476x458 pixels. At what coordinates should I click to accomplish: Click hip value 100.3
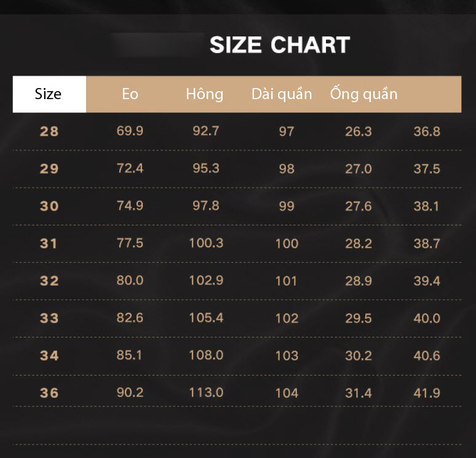click(206, 243)
